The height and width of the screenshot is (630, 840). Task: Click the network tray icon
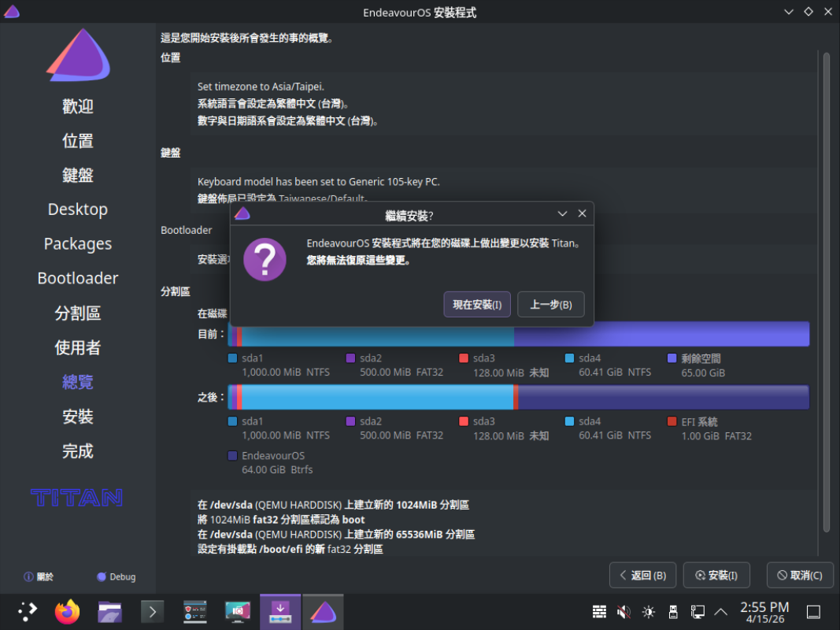coord(697,612)
